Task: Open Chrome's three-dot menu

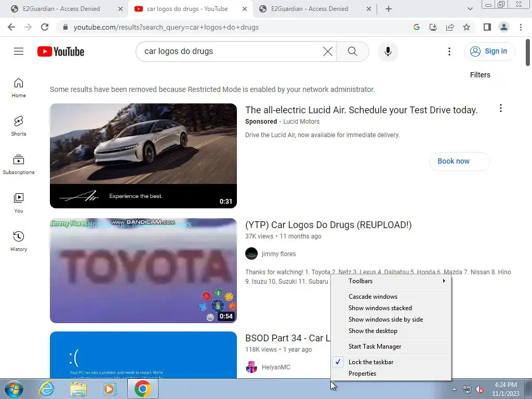Action: pyautogui.click(x=521, y=27)
